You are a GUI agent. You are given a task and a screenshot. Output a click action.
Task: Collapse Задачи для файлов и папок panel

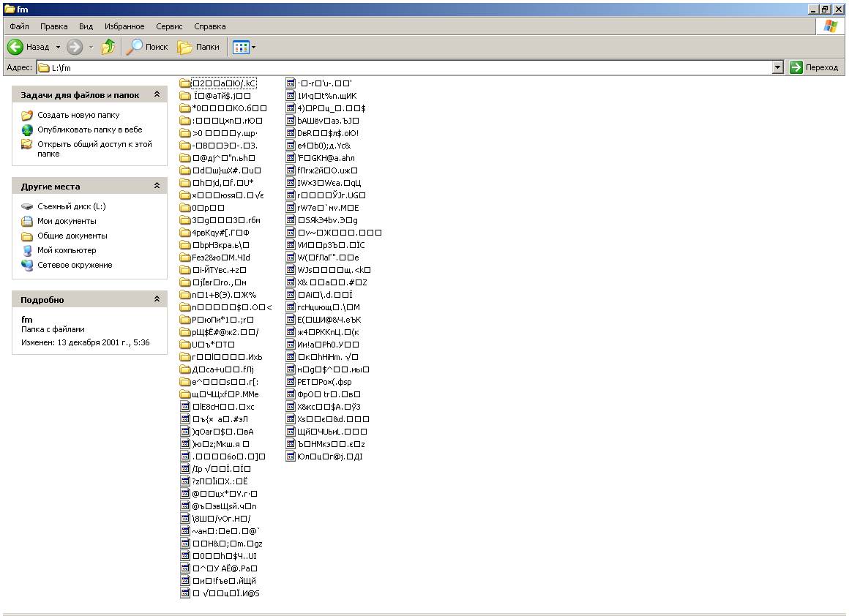[157, 94]
